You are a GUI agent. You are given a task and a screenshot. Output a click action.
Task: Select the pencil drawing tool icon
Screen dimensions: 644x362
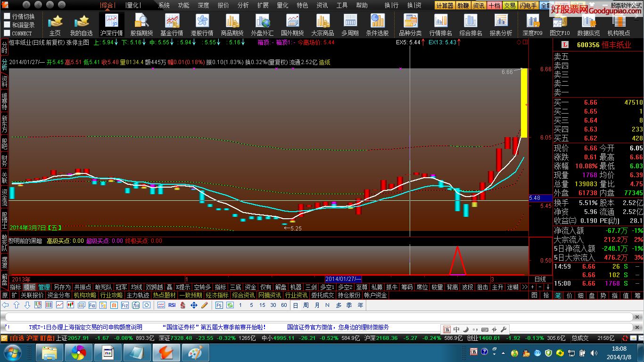point(204,305)
